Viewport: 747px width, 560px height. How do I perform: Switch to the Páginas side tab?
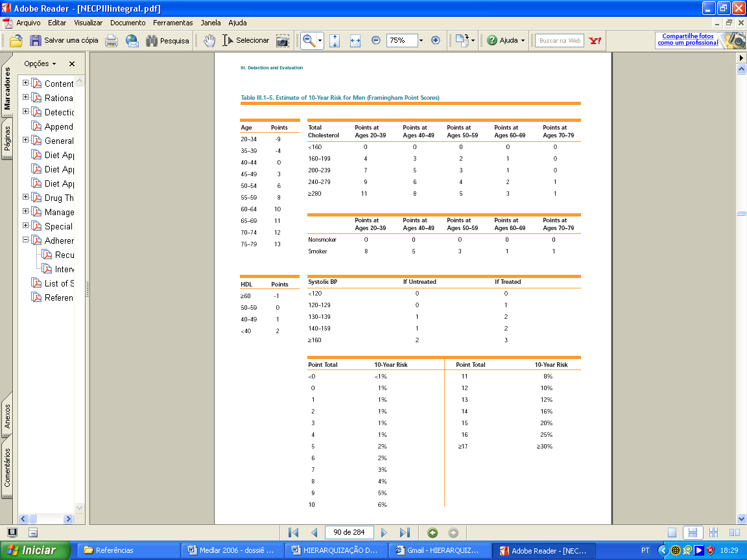click(x=7, y=139)
